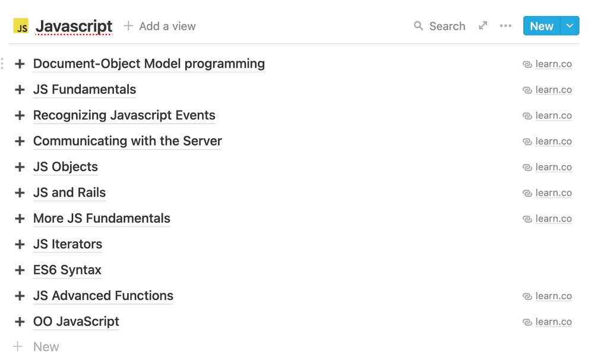Click the Javascript page title to edit it
This screenshot has height=364, width=594.
click(74, 26)
